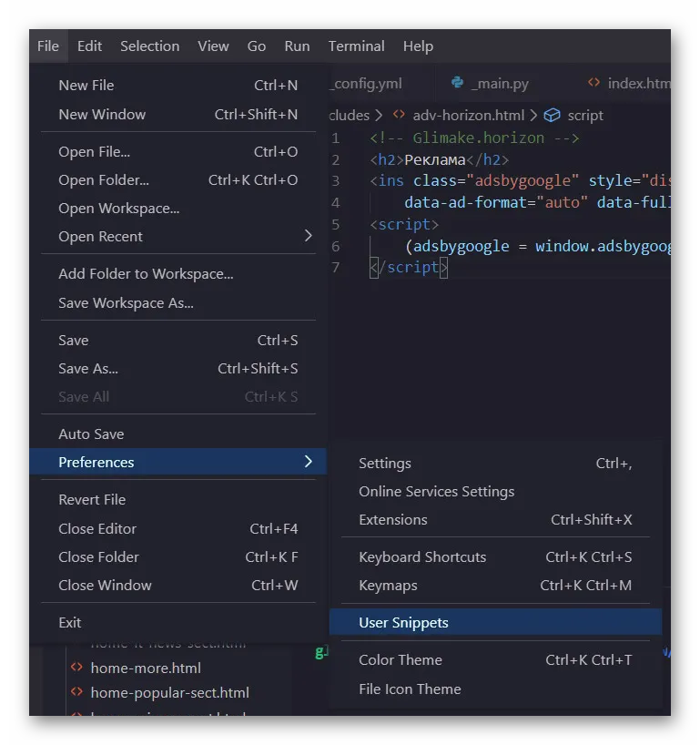Click HTML icon beside home-popular-sect.html
This screenshot has height=745, width=700.
tap(77, 692)
